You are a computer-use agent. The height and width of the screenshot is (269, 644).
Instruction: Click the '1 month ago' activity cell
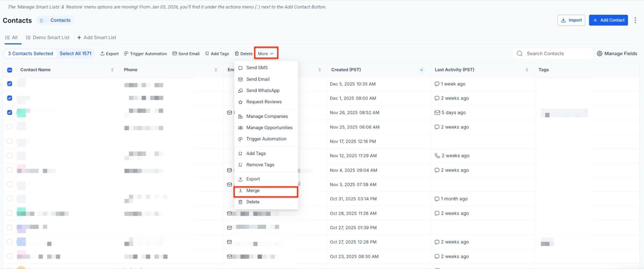click(451, 199)
